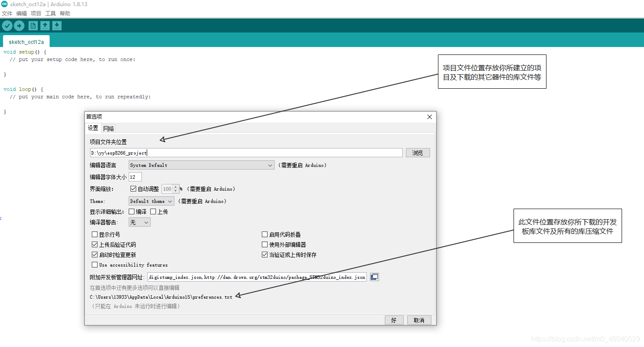
Task: Click the Arduino logo in title bar
Action: pos(4,4)
